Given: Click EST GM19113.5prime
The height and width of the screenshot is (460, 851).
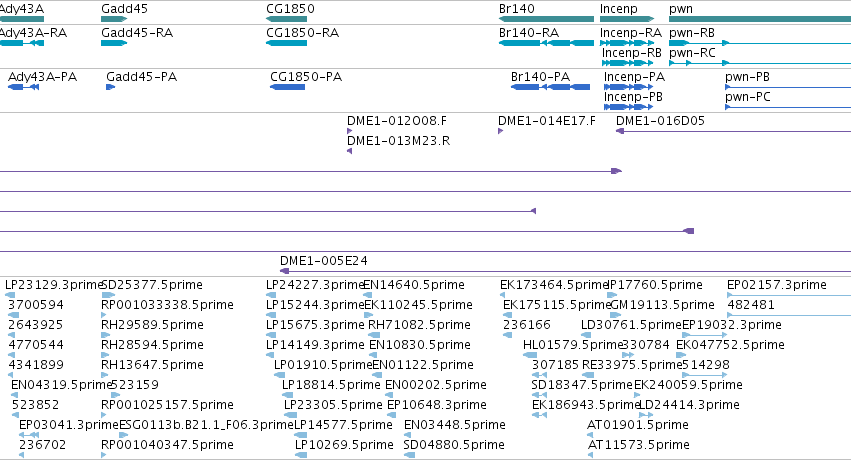Looking at the screenshot, I should point(663,305).
